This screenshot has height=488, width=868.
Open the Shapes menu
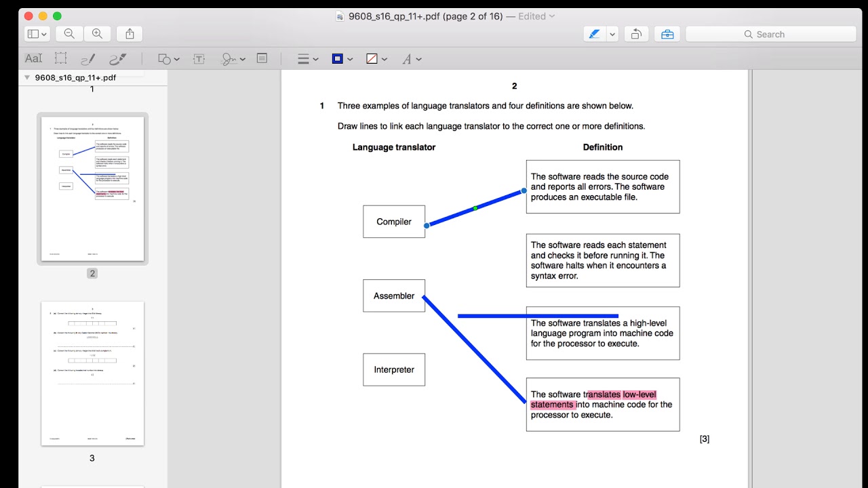pyautogui.click(x=168, y=59)
